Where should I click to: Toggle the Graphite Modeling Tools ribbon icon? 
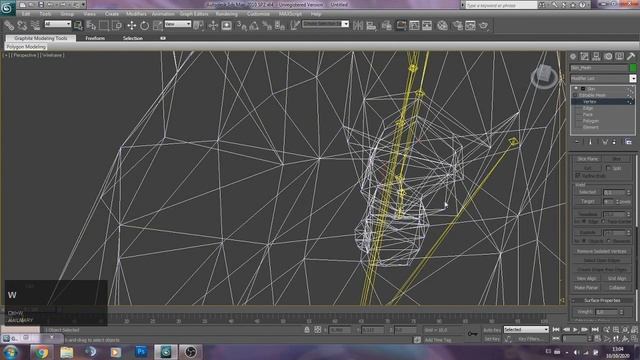(401, 26)
